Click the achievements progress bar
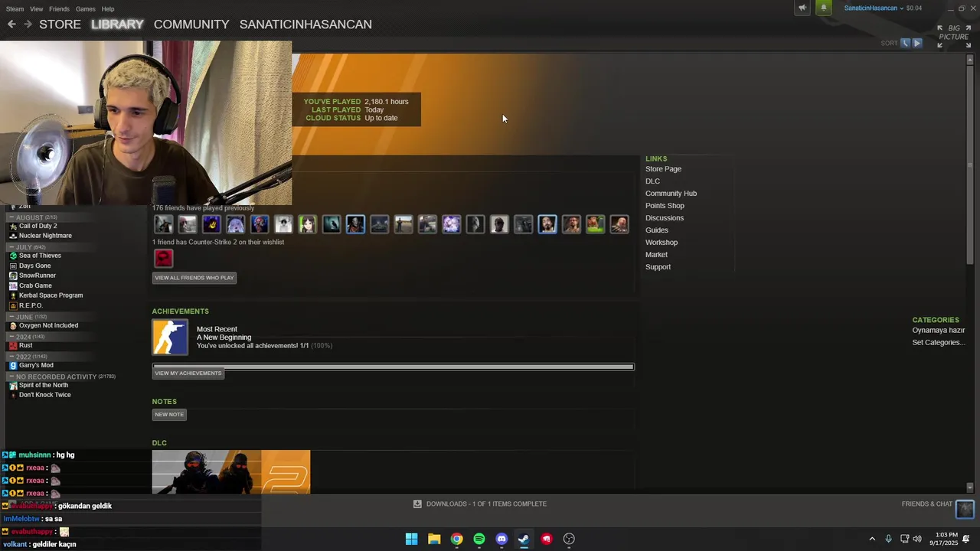980x551 pixels. (x=394, y=367)
